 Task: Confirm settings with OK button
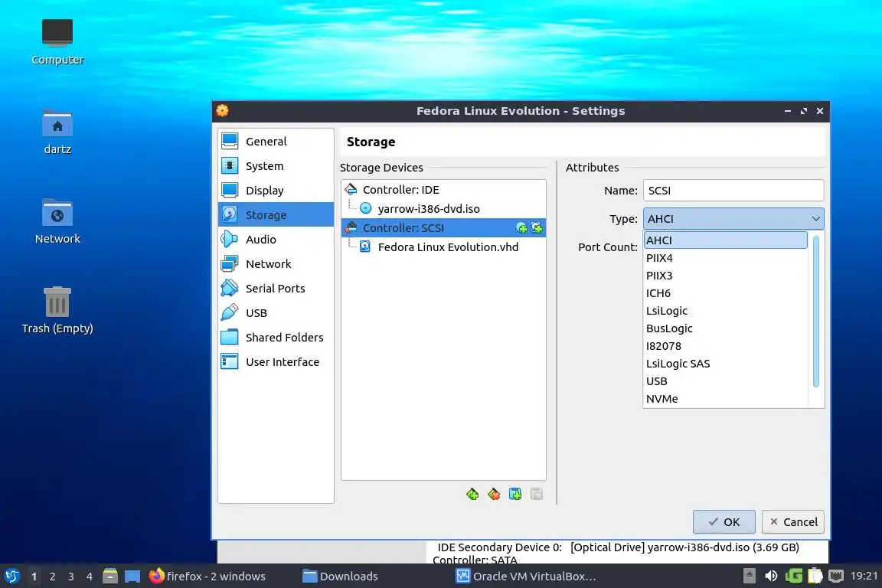point(724,521)
